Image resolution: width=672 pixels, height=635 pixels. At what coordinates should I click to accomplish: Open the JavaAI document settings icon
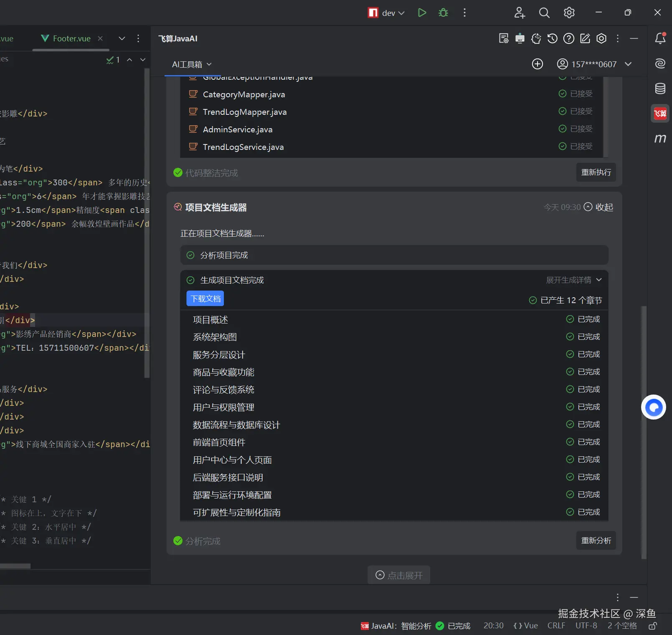point(504,38)
